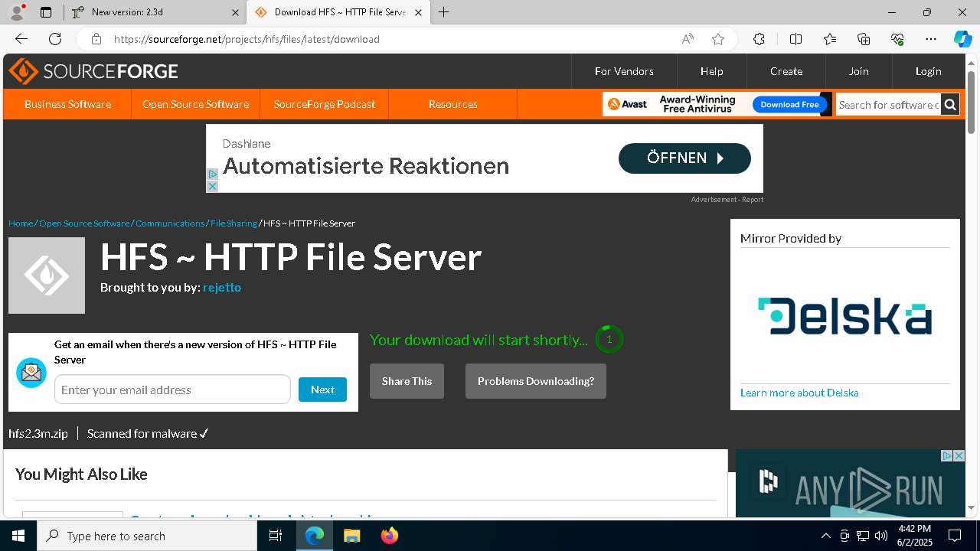
Task: Close the Dashlane ad with X icon
Action: [x=212, y=186]
